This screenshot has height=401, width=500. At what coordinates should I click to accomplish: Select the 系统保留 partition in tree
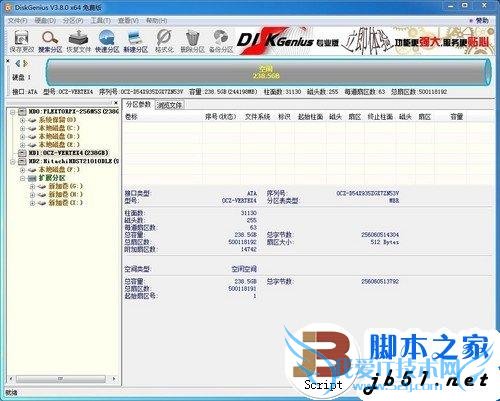tap(57, 120)
